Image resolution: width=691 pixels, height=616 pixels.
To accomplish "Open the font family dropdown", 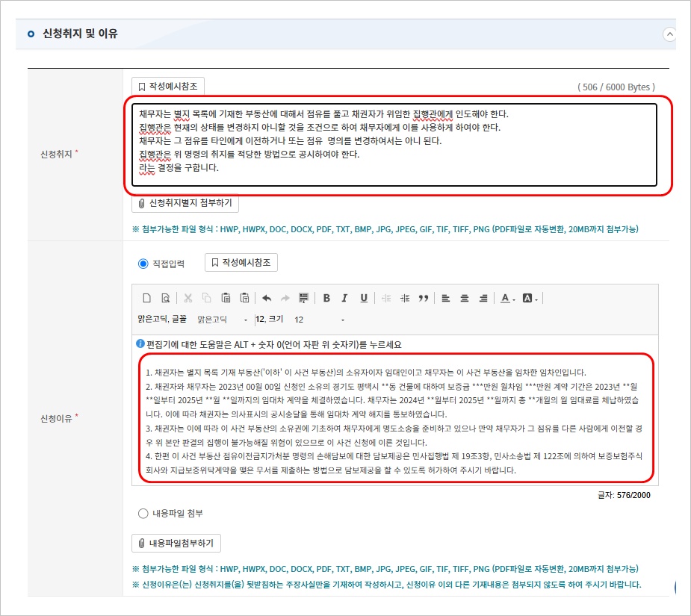I will [x=222, y=320].
